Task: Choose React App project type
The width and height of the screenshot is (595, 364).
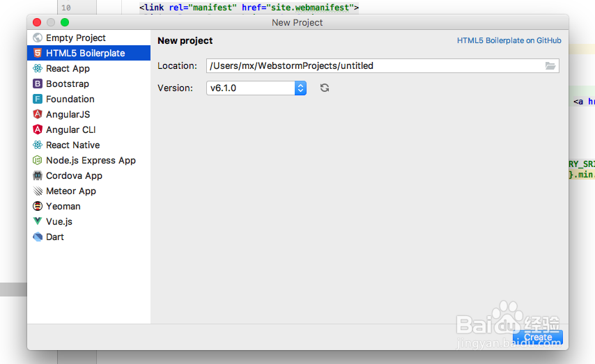Action: [x=88, y=69]
